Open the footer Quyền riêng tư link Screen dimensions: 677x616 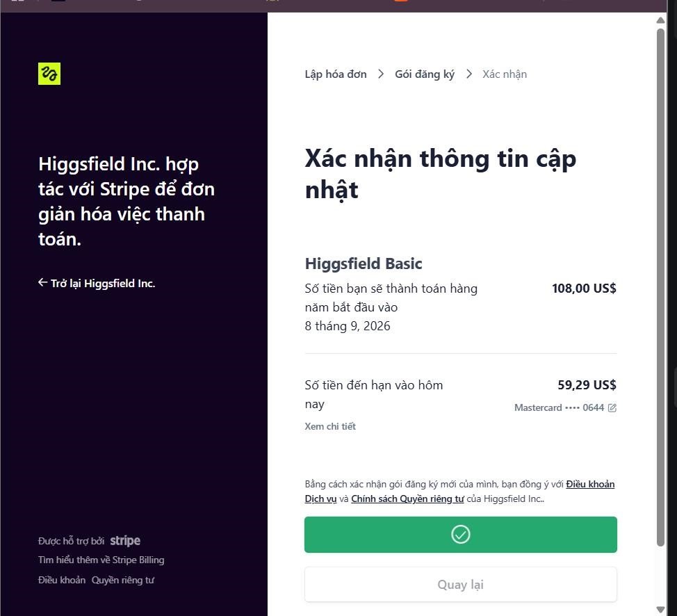(122, 580)
